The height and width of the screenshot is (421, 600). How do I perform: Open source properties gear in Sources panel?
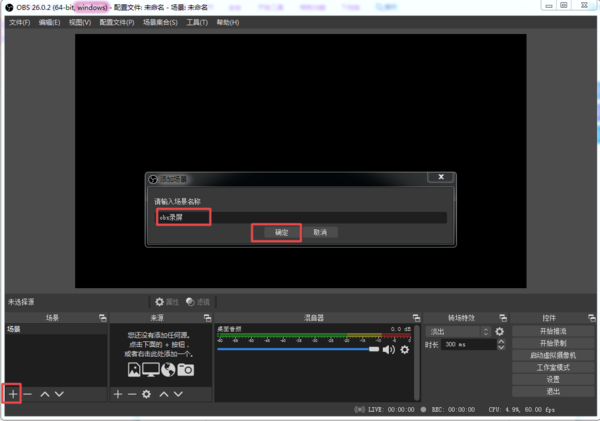(147, 394)
